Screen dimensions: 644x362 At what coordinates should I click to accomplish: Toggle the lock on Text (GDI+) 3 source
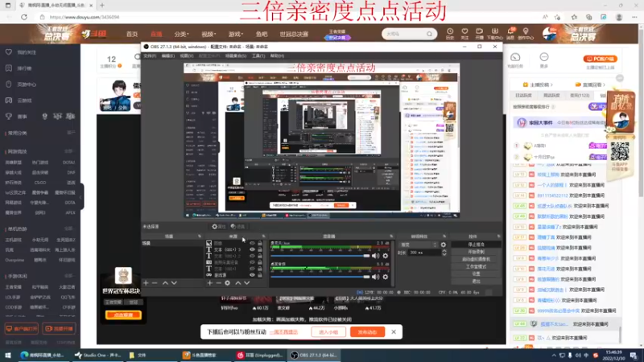tap(260, 249)
